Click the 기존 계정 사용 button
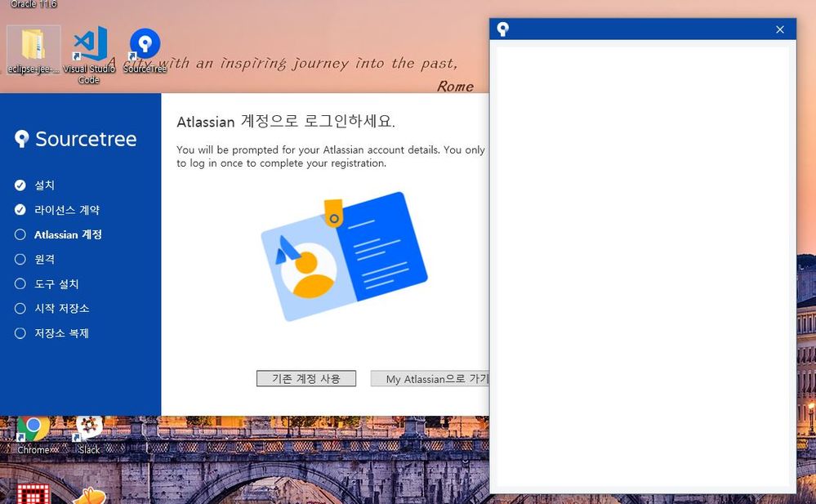816x504 pixels. click(x=306, y=378)
